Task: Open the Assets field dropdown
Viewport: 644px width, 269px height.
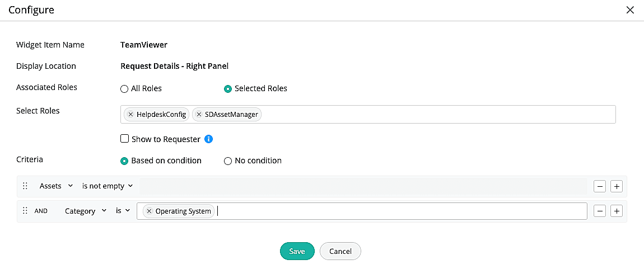Action: (x=56, y=186)
